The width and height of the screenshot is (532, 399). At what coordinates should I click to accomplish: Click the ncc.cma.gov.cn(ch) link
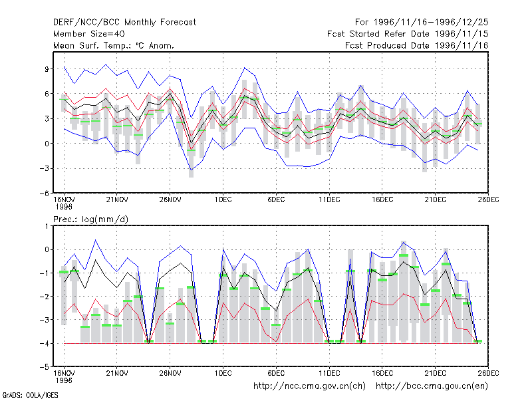[x=309, y=386]
